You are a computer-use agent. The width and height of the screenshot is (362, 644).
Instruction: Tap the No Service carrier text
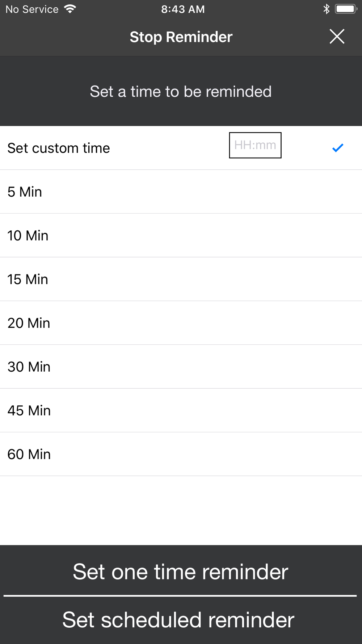click(32, 9)
